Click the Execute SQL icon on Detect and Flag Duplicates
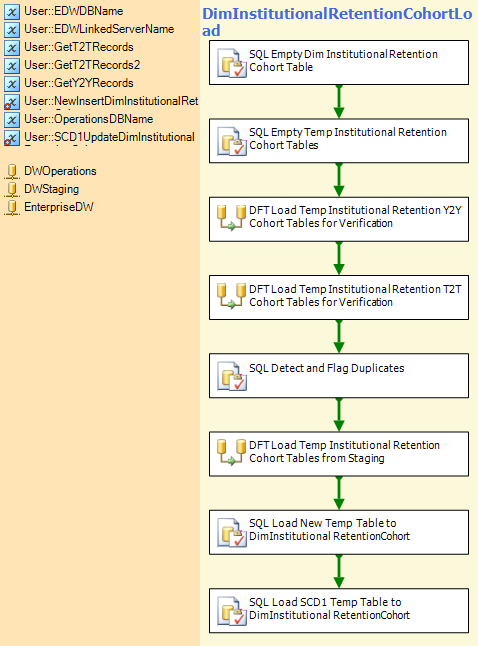478x646 pixels. (x=232, y=376)
